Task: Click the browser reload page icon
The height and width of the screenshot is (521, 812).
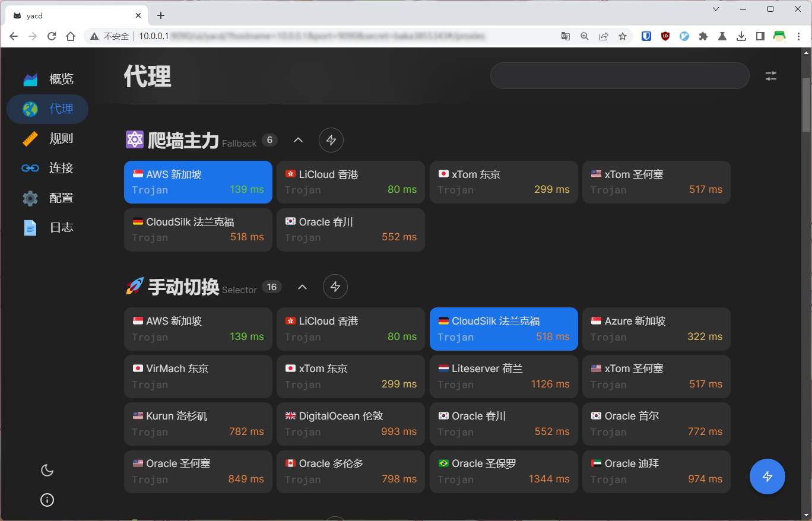Action: click(52, 36)
